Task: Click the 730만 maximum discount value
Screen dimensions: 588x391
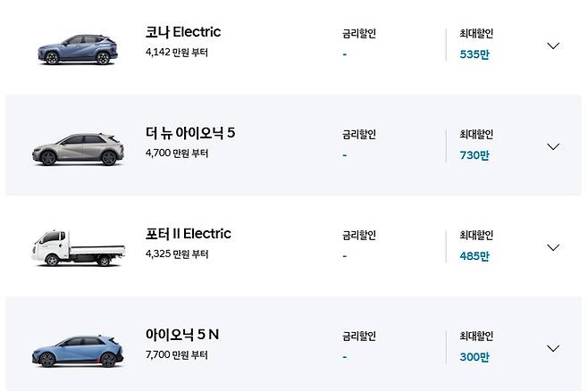Action: (x=475, y=155)
